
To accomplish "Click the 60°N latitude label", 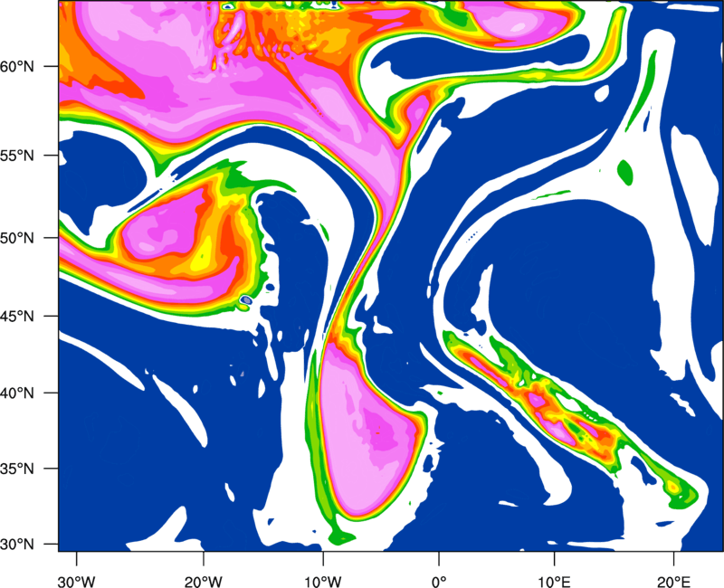I will pos(17,67).
